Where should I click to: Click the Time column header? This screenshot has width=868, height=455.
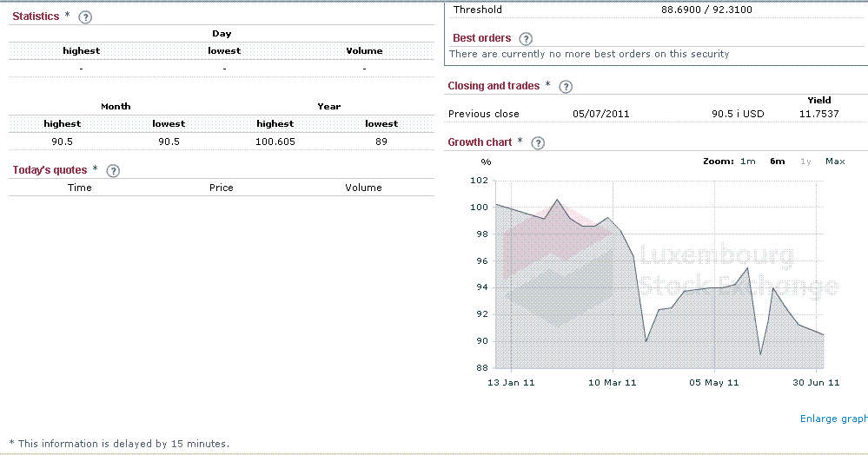pos(79,188)
